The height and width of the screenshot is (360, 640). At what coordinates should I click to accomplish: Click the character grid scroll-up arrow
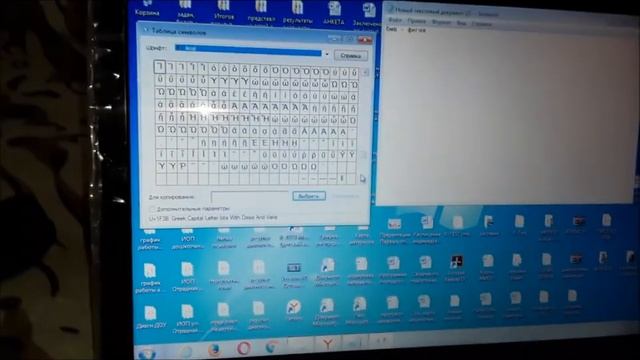[x=365, y=72]
